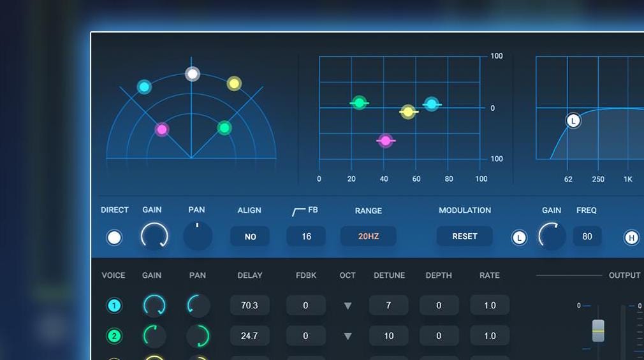Select the magenta marker in the delay grid
Viewport: 644px width, 360px height.
pos(385,141)
